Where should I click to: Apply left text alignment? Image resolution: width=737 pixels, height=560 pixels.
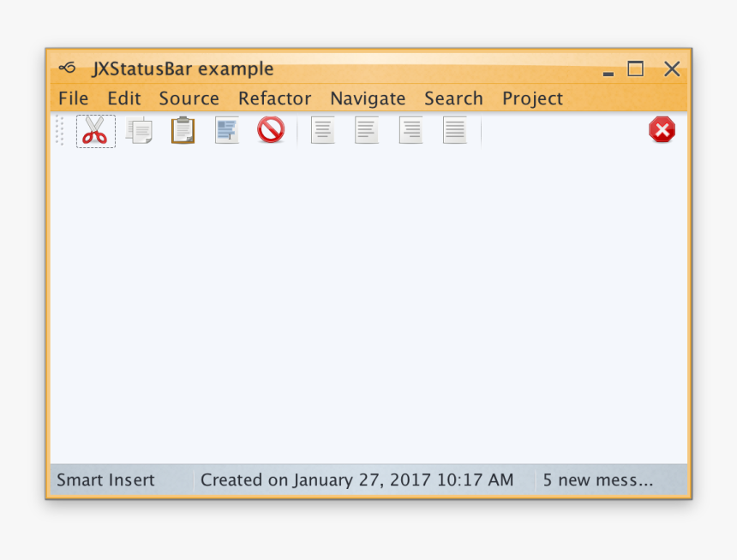pyautogui.click(x=367, y=129)
